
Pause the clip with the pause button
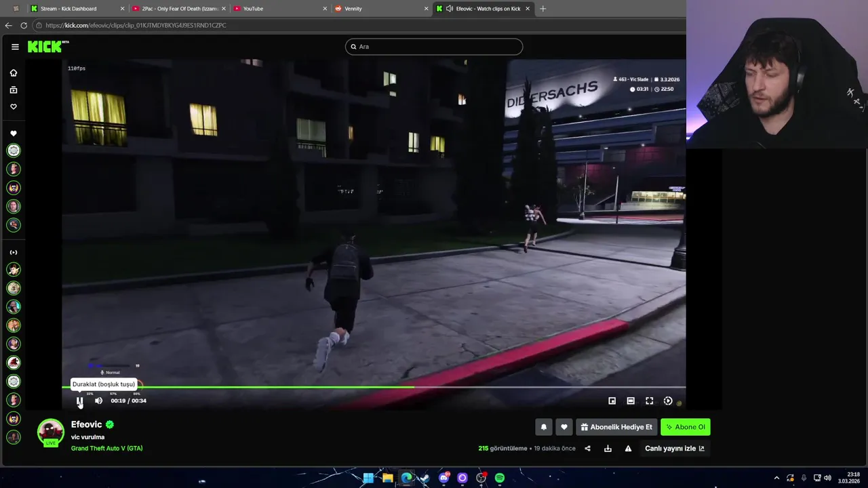[79, 401]
